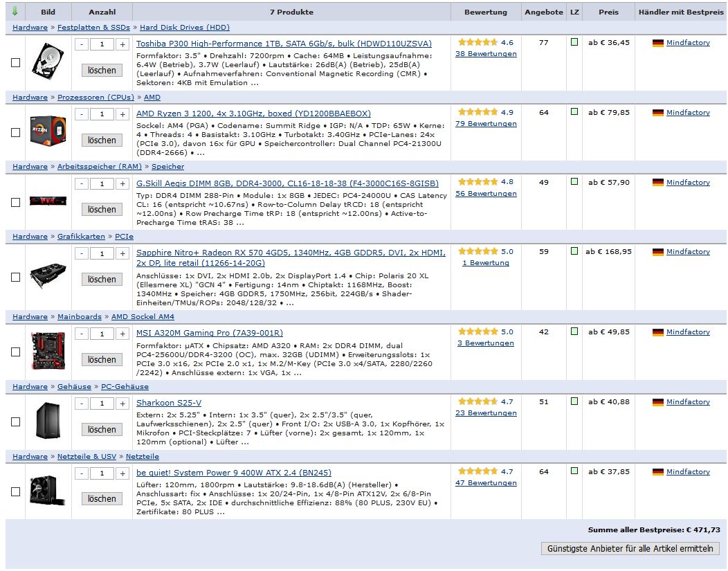Select the Sharkoon S25-V row checkbox
The height and width of the screenshot is (571, 728).
click(x=15, y=422)
